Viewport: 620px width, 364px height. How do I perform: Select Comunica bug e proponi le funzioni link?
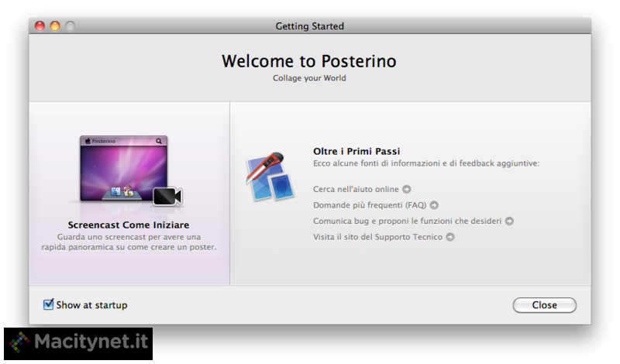tap(407, 221)
